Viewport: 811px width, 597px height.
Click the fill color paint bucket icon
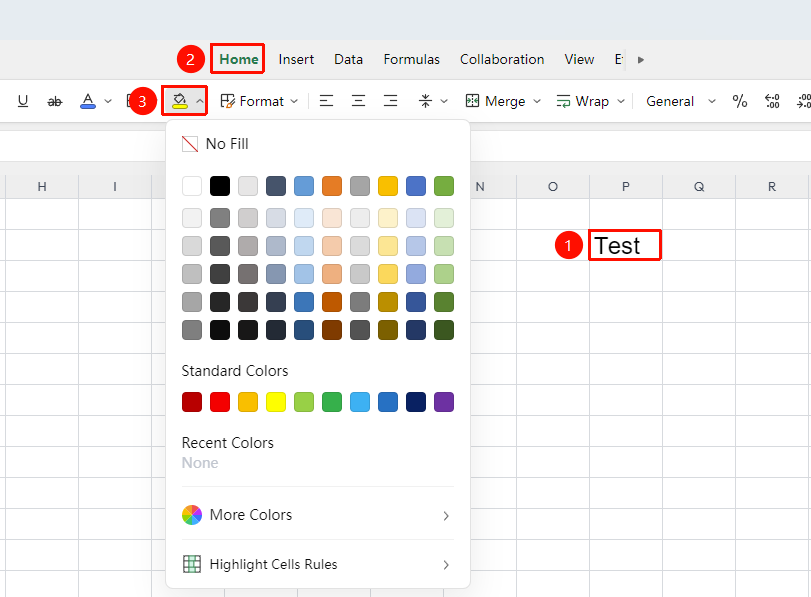(x=179, y=101)
